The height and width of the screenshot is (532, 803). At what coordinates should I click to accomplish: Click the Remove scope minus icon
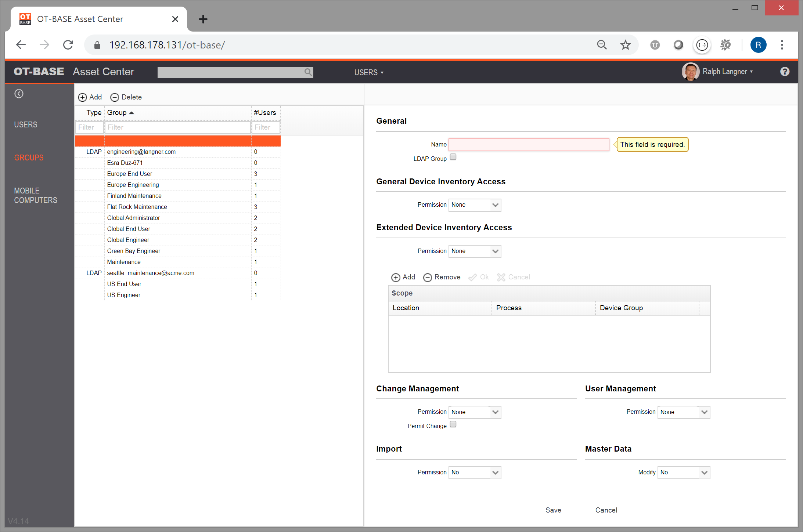coord(428,277)
